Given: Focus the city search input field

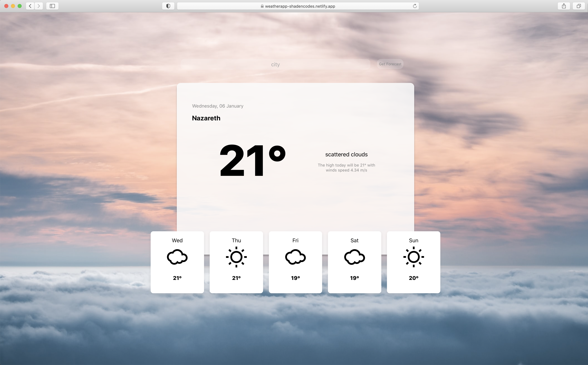Looking at the screenshot, I should [275, 64].
